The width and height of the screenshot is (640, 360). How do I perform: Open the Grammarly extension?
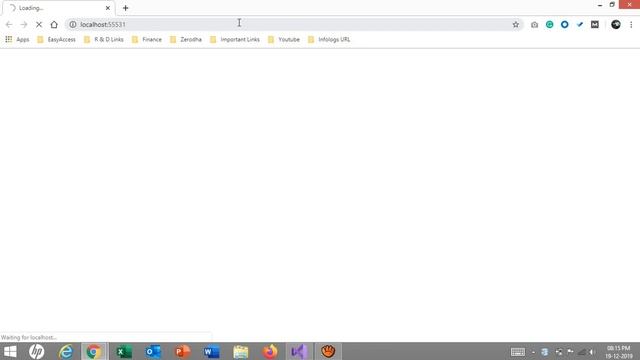tap(549, 24)
